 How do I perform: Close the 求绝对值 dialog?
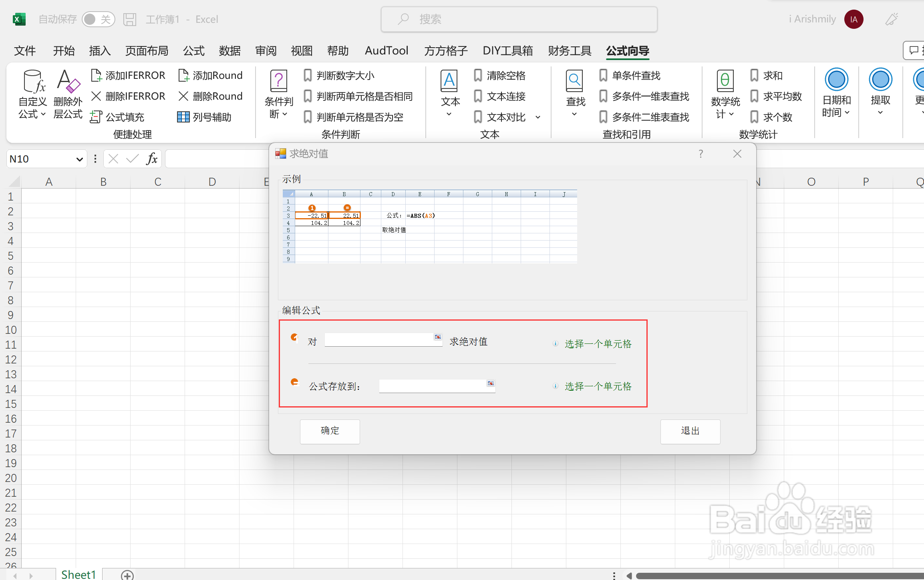(x=737, y=154)
